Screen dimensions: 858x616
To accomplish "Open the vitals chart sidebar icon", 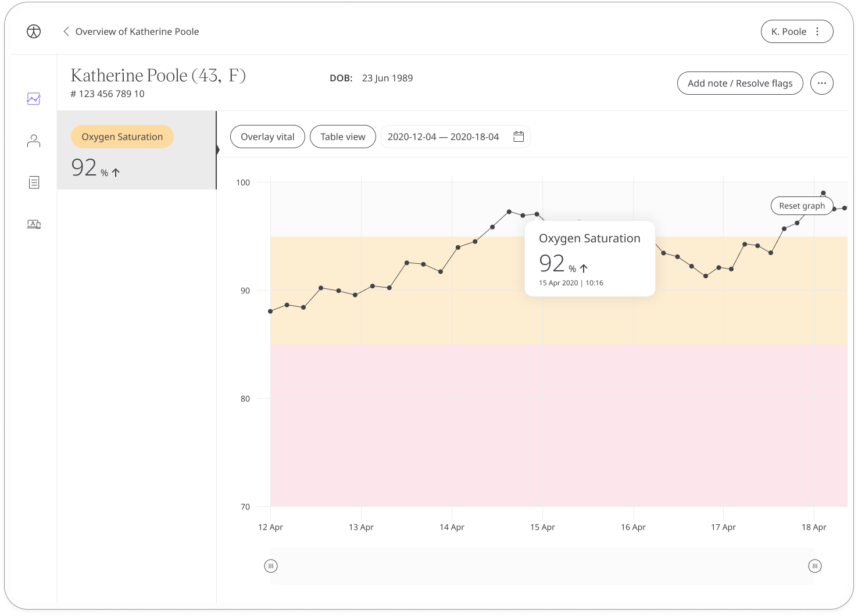I will [34, 99].
